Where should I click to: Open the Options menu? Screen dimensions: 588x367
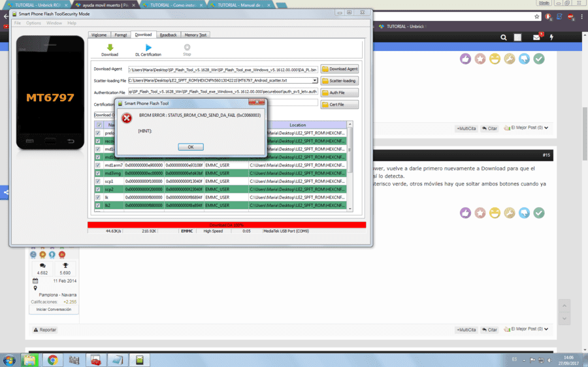coord(33,23)
